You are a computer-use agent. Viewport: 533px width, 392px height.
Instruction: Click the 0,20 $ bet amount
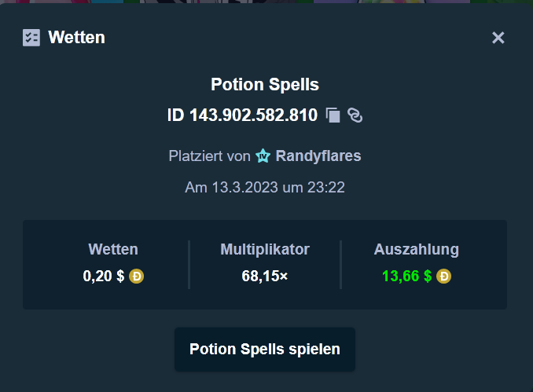pos(104,277)
